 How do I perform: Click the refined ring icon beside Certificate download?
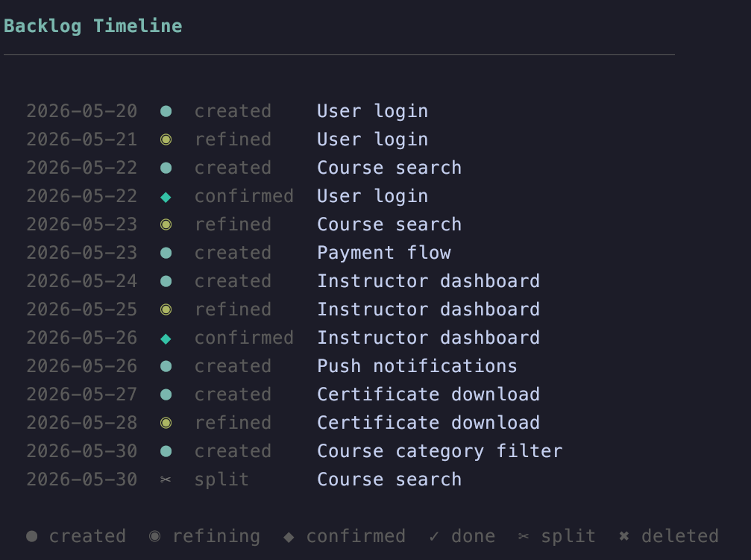pyautogui.click(x=166, y=423)
